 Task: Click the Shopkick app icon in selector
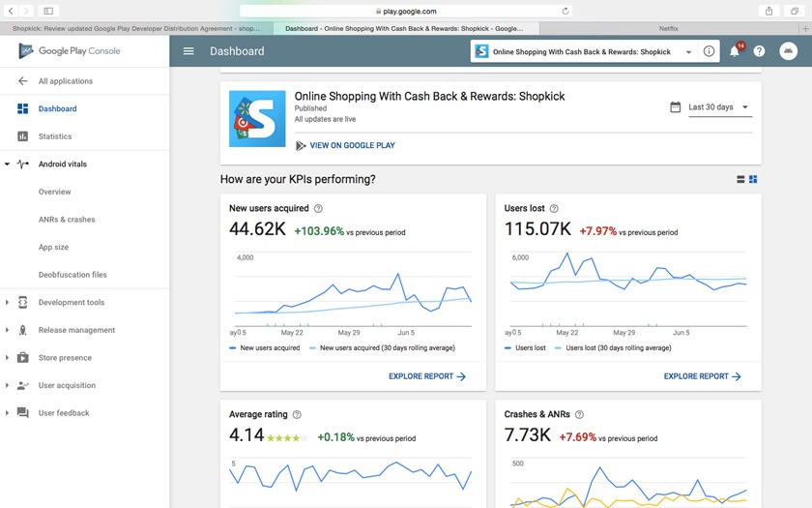[481, 51]
